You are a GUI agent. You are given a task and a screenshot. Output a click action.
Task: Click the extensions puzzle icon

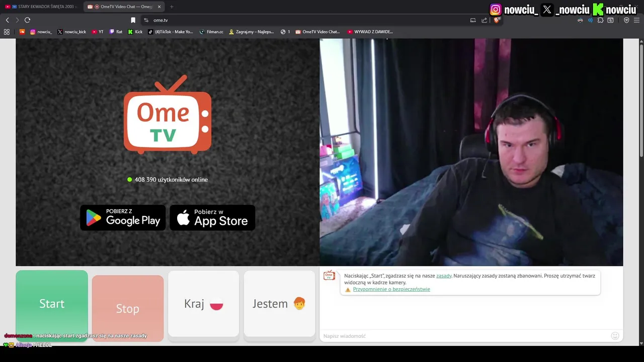pos(600,20)
